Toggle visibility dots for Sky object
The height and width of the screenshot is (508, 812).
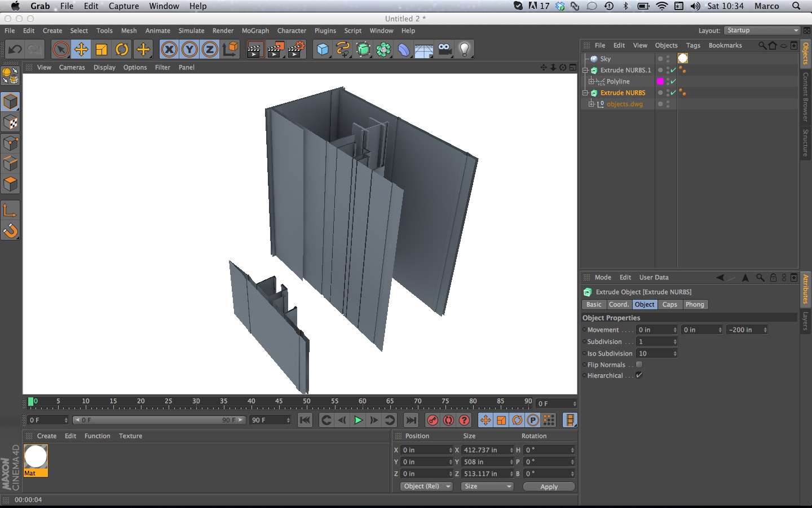(668, 59)
